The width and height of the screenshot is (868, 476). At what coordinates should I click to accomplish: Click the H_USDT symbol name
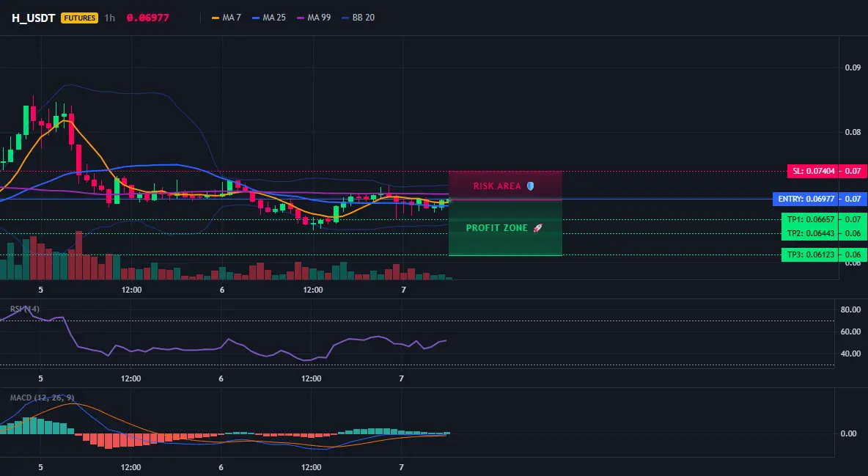click(x=33, y=18)
